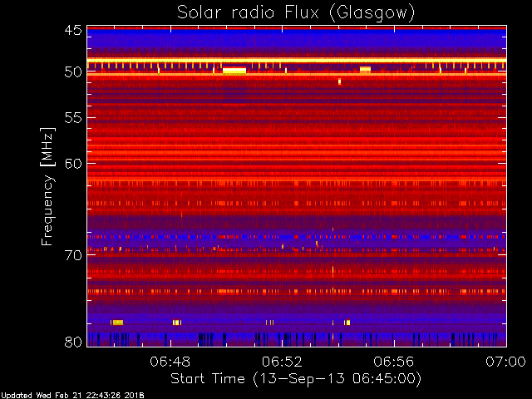Click the 50 frequency tick label
The height and width of the screenshot is (399, 532).
73,72
